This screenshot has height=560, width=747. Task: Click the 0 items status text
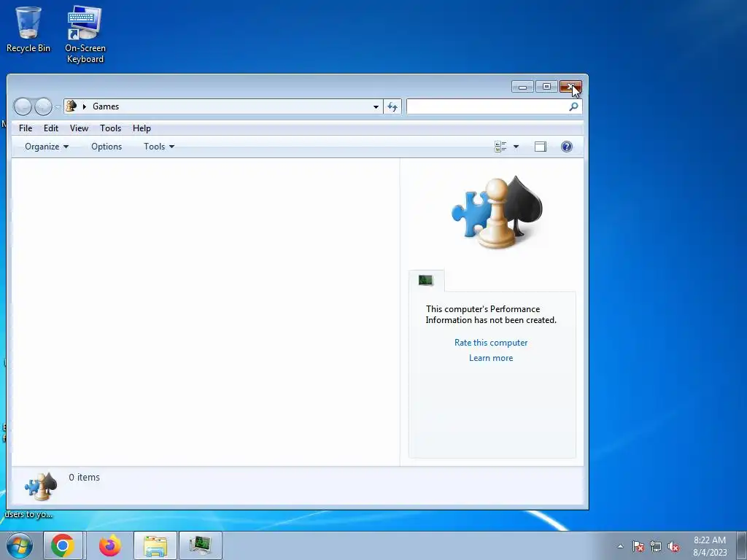[85, 477]
